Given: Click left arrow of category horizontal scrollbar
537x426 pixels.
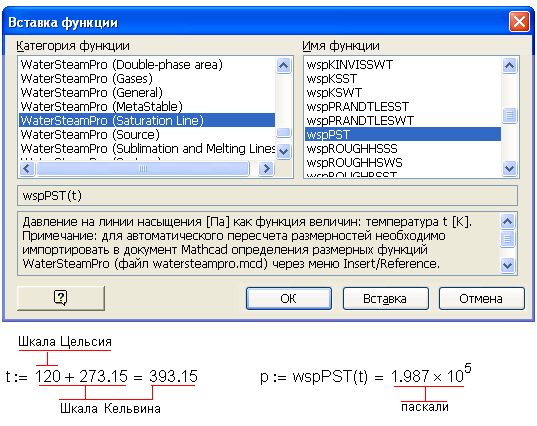Looking at the screenshot, I should [x=27, y=168].
